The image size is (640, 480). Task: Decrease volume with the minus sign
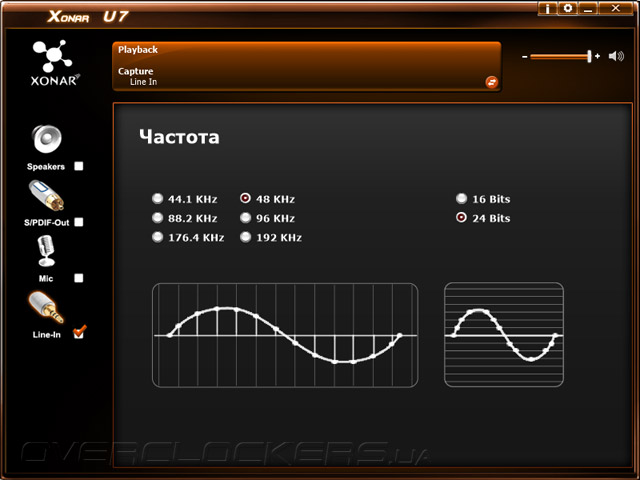click(524, 57)
